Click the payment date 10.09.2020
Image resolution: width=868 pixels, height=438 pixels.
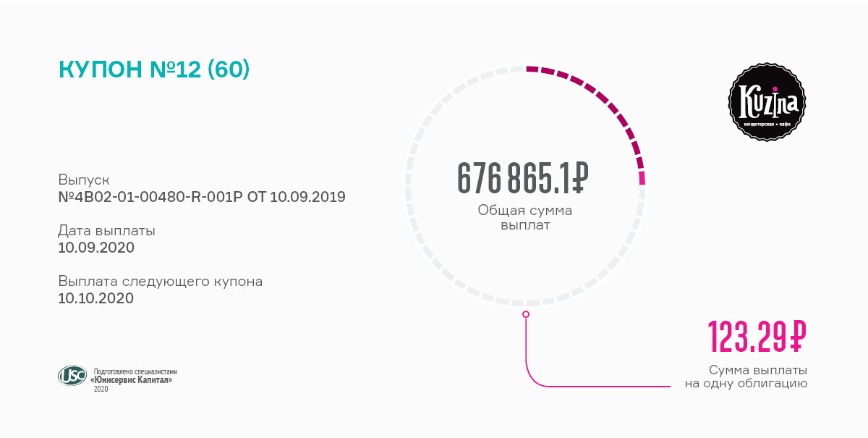pos(95,248)
